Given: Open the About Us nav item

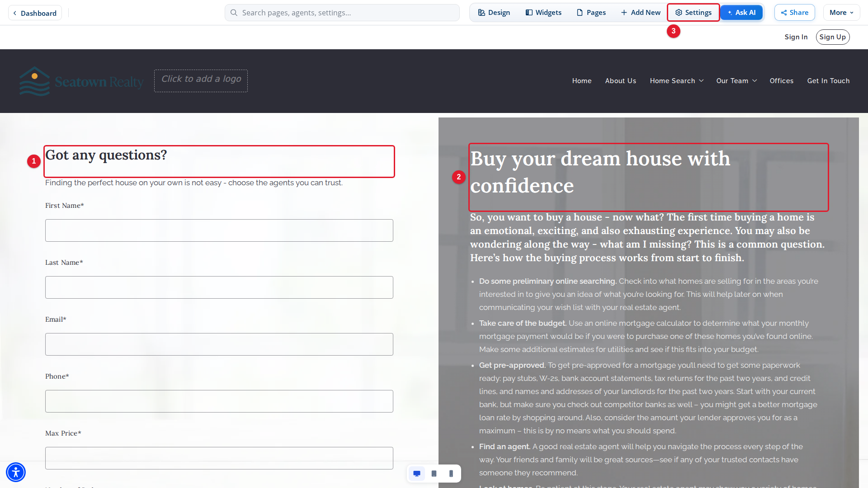Looking at the screenshot, I should [x=621, y=81].
